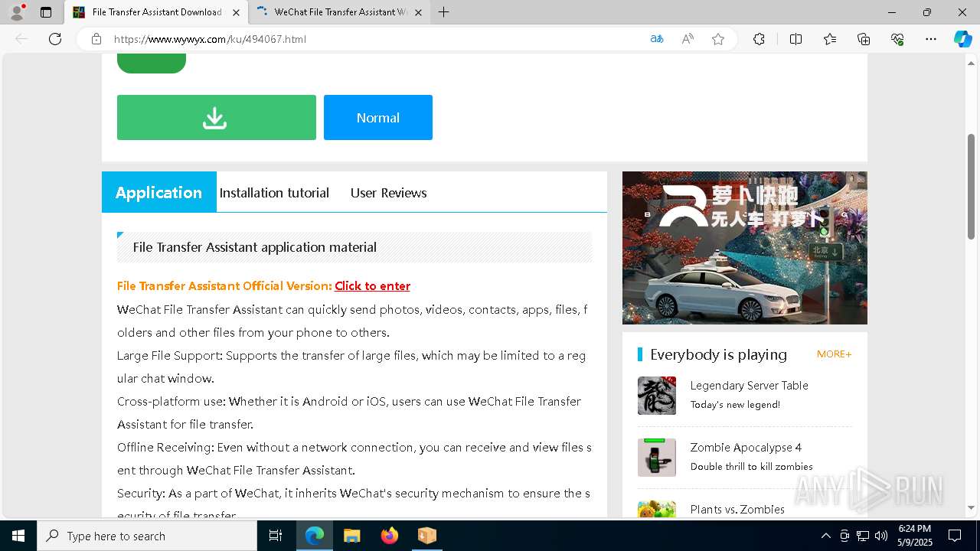
Task: Close the File Transfer Assistant Download tab
Action: (236, 12)
